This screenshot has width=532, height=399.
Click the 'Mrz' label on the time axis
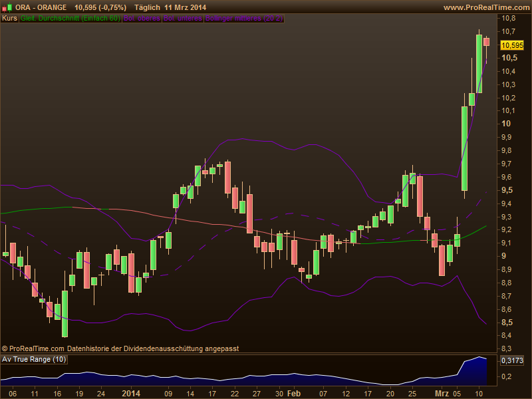click(442, 394)
